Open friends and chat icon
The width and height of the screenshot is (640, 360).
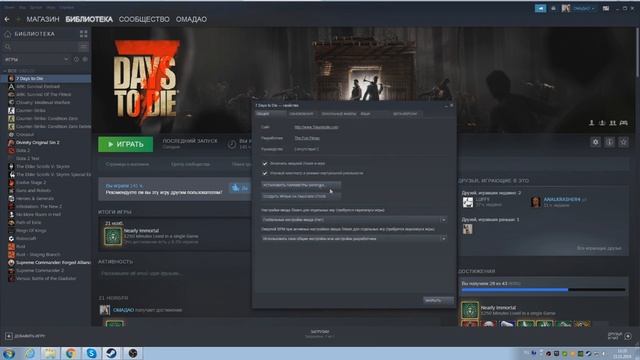click(628, 336)
